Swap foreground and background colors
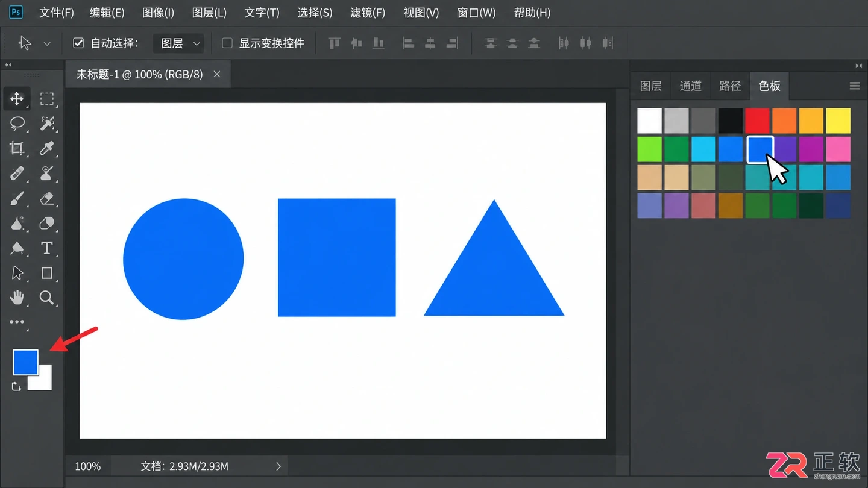The width and height of the screenshot is (868, 488). click(x=16, y=386)
